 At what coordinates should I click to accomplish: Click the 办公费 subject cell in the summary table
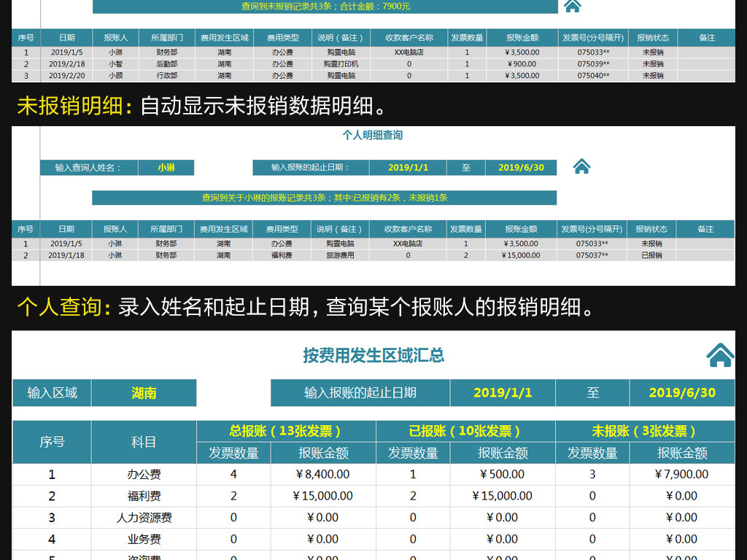click(144, 474)
